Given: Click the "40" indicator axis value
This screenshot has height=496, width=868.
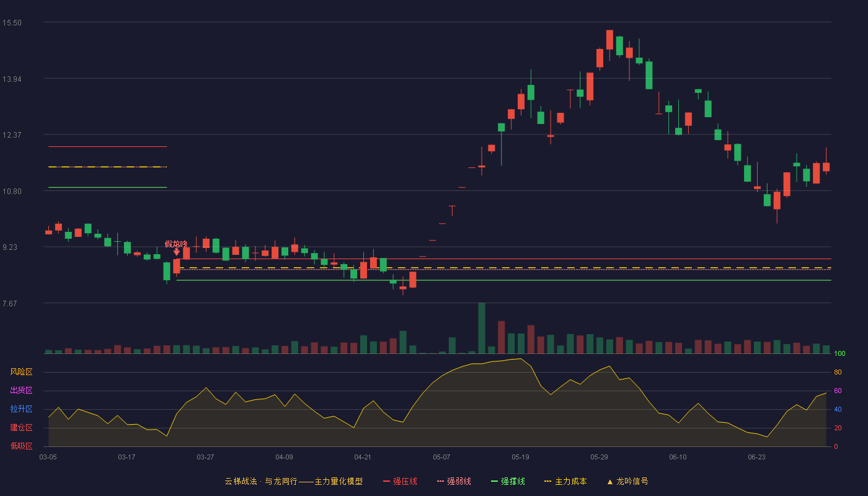Looking at the screenshot, I should [x=838, y=410].
